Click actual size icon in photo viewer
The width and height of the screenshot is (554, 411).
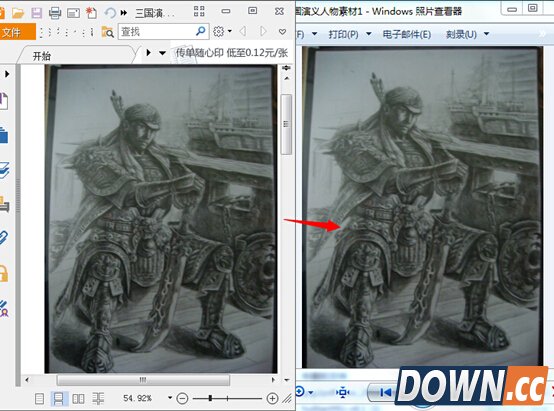(342, 392)
